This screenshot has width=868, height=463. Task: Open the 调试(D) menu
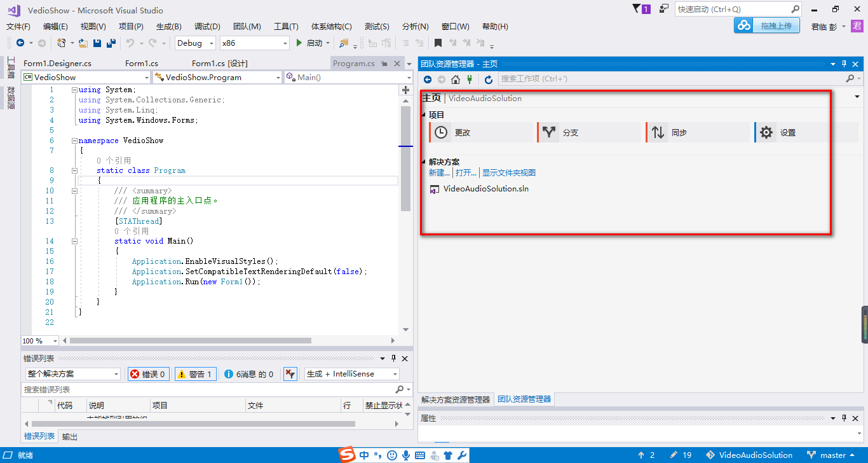[x=207, y=27]
